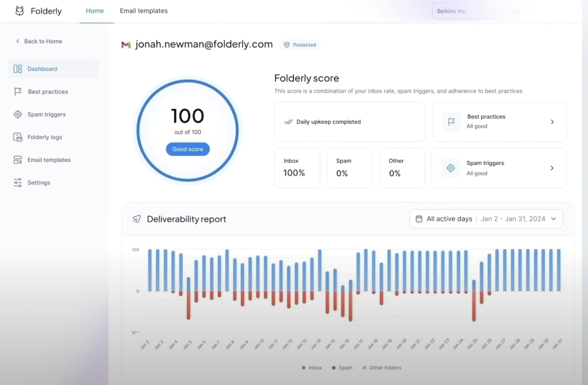This screenshot has width=588, height=385.
Task: Click the Deliverability report paper plane icon
Action: point(137,219)
